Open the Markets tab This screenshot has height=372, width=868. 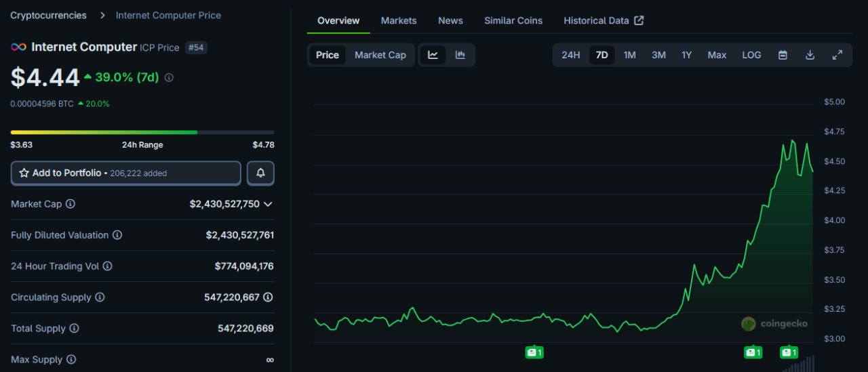[399, 20]
